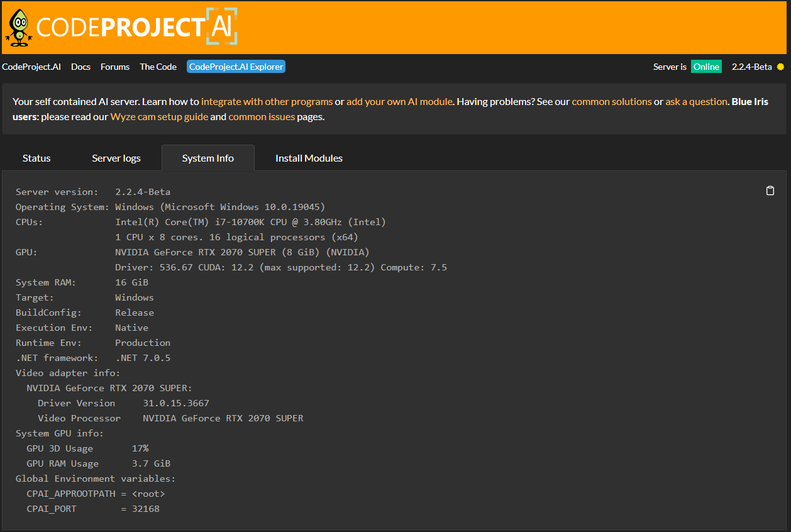
Task: Select the System Info tab
Action: tap(208, 158)
